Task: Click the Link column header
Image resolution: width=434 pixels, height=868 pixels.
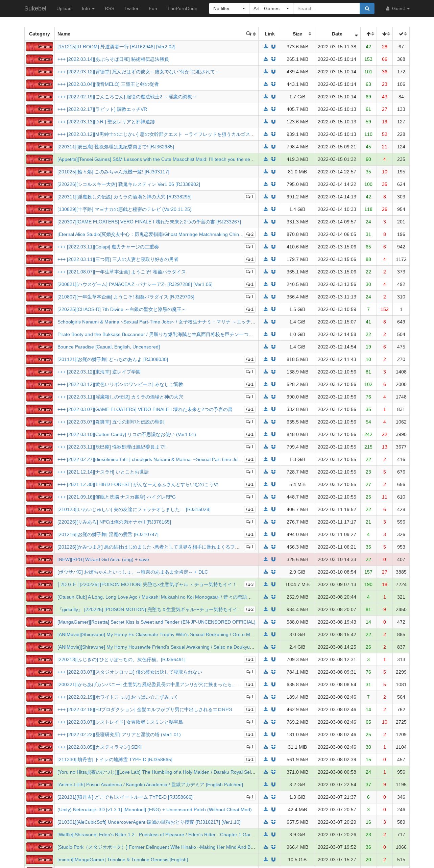Action: click(x=270, y=34)
